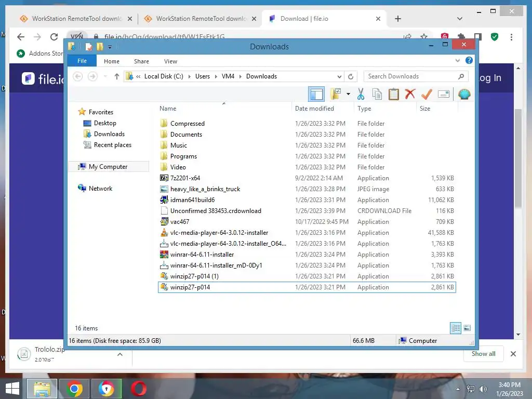This screenshot has width=532, height=399.
Task: Open the View ribbon tab
Action: pyautogui.click(x=170, y=61)
